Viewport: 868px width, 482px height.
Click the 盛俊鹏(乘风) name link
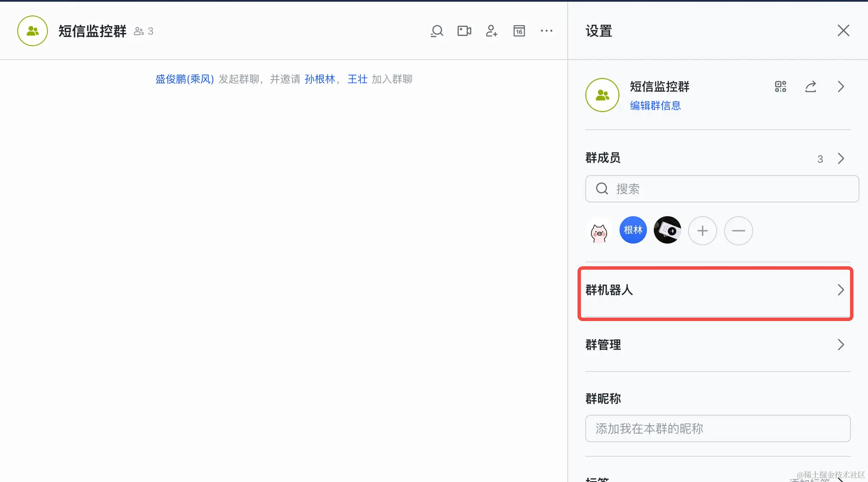(x=184, y=79)
